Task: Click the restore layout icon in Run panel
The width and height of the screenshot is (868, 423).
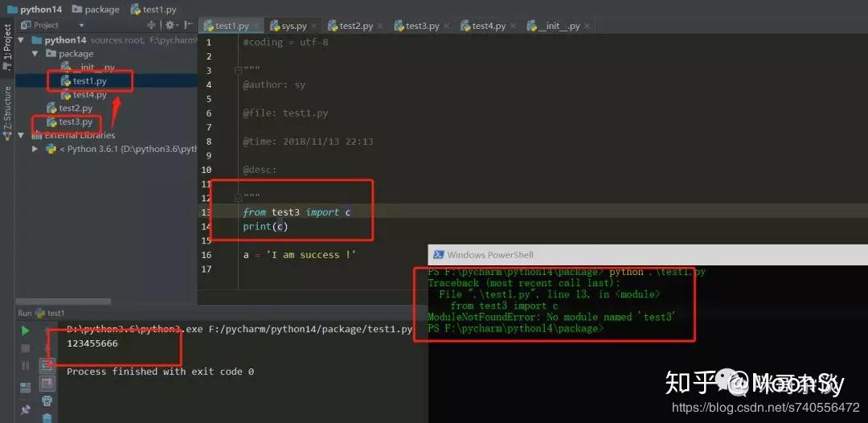Action: tap(26, 387)
